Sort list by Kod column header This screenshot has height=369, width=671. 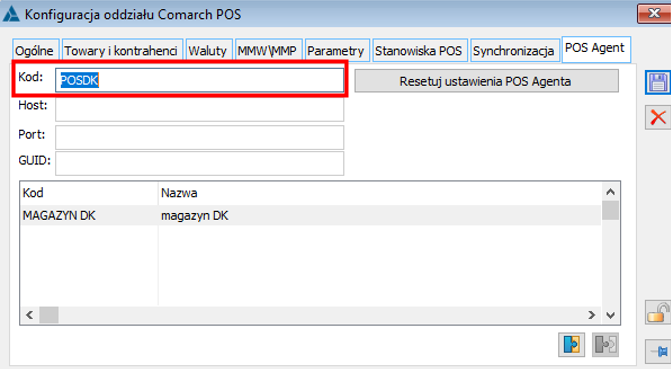[89, 193]
